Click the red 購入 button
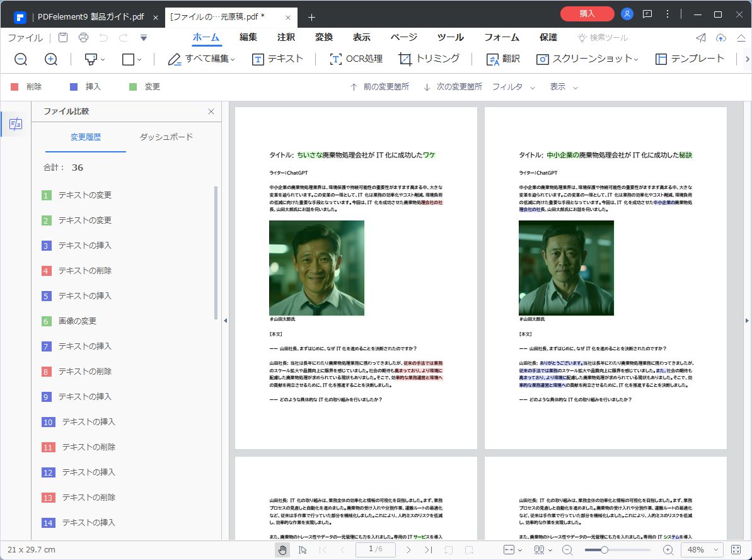Viewport: 752px width, 560px height. pos(586,13)
